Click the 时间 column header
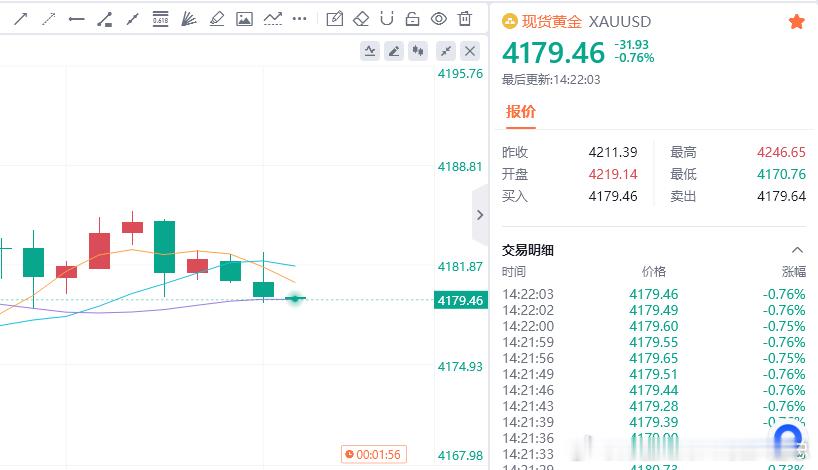Viewport: 818px width, 470px height. [514, 272]
